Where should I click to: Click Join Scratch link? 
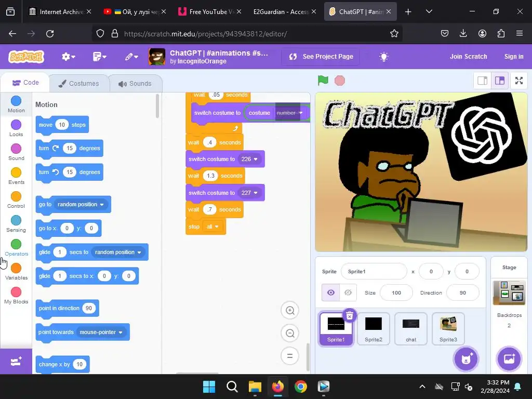click(468, 57)
